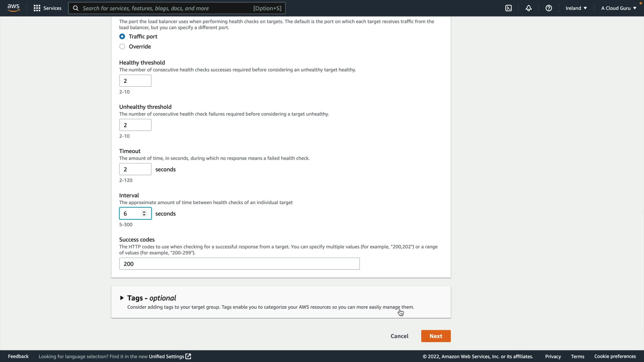Open the Privacy footer link

click(x=553, y=356)
